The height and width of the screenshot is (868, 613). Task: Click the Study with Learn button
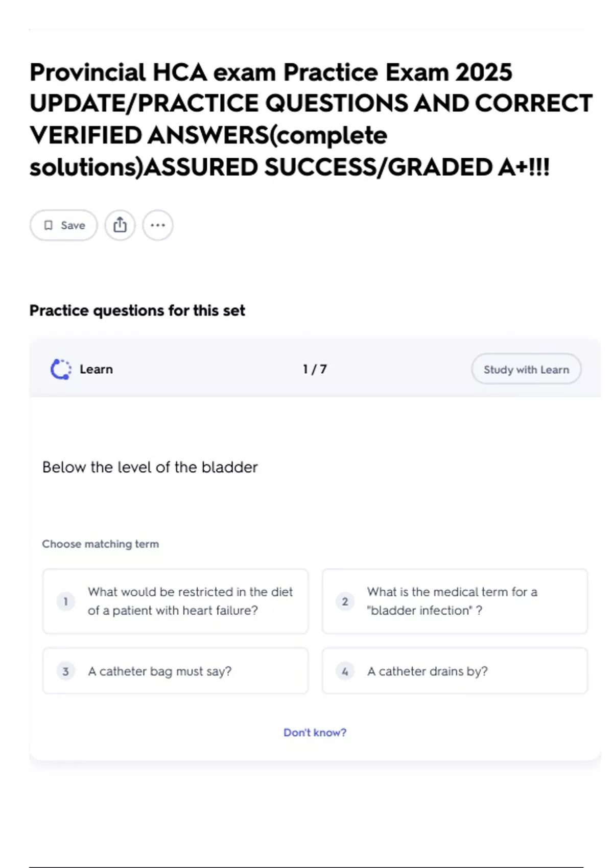click(x=526, y=369)
